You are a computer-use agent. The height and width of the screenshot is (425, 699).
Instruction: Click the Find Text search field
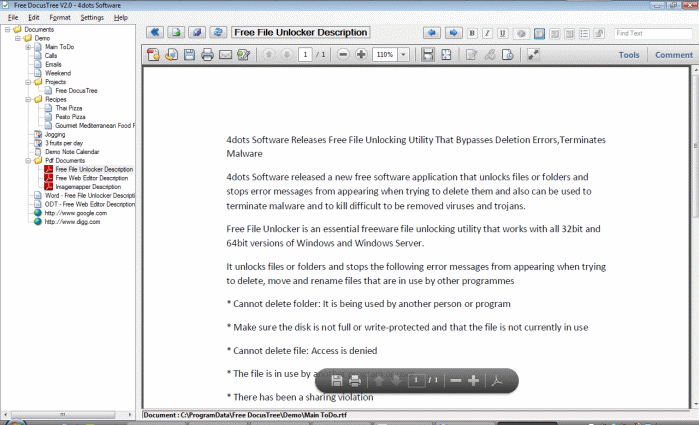[x=652, y=33]
